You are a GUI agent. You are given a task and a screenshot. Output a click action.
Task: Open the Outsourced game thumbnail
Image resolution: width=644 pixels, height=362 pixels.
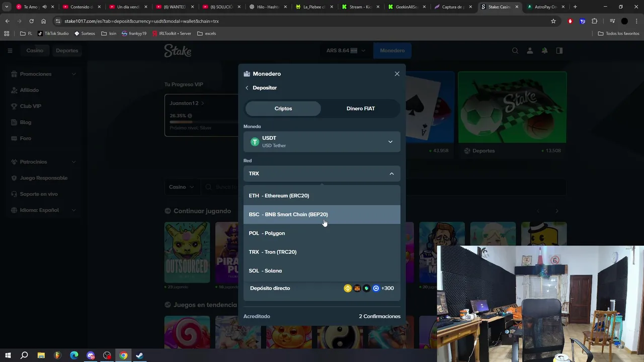pos(187,252)
